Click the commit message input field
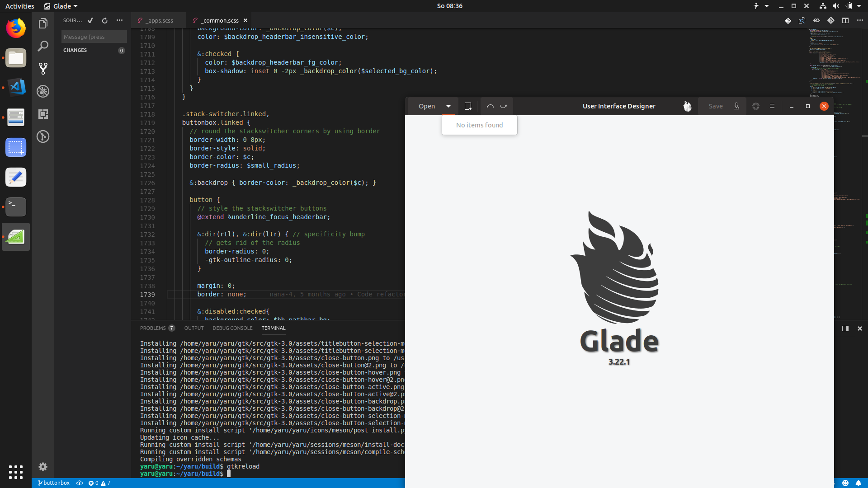The height and width of the screenshot is (488, 868). 94,37
